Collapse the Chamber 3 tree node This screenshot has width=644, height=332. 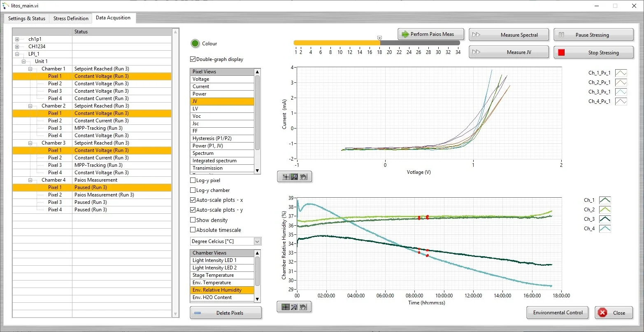click(x=30, y=143)
